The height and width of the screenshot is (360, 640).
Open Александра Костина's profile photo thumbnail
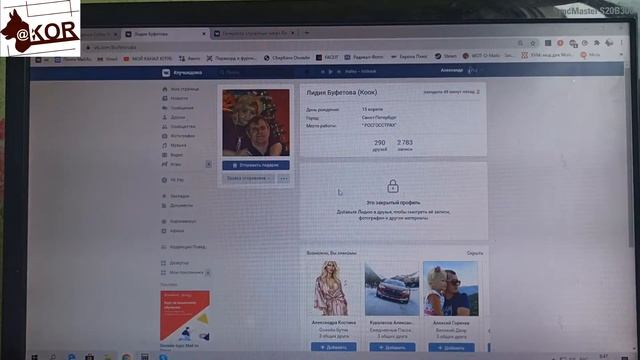coord(333,289)
